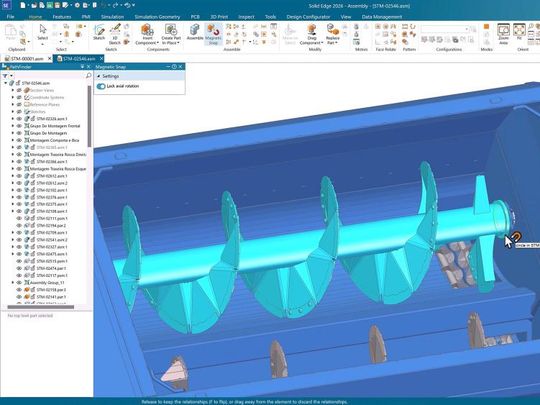540x405 pixels.
Task: Hide component Grupo De Montagem Frontal via eye icon
Action: (x=19, y=126)
